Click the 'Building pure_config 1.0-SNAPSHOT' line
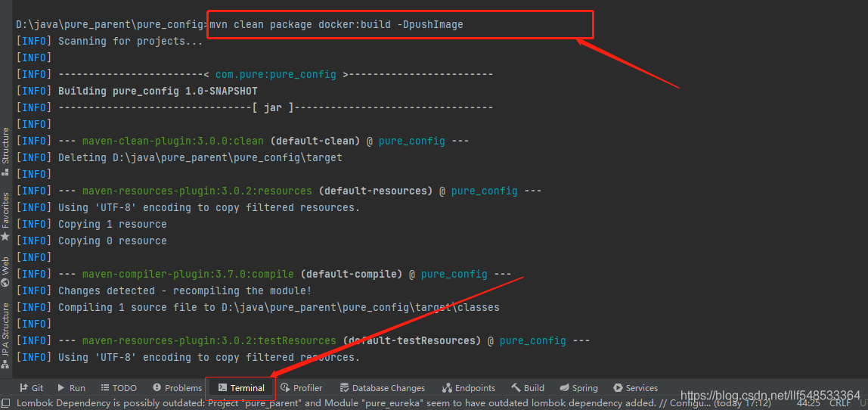The width and height of the screenshot is (868, 410). click(137, 91)
